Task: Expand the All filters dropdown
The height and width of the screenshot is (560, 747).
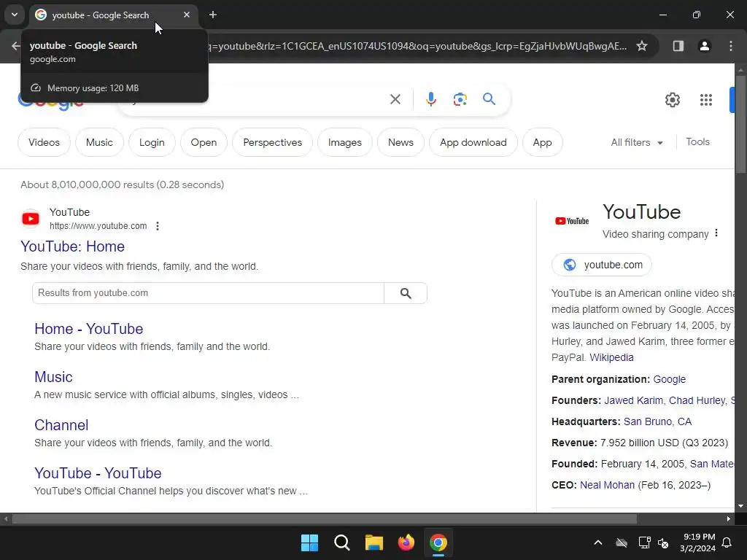Action: tap(636, 142)
